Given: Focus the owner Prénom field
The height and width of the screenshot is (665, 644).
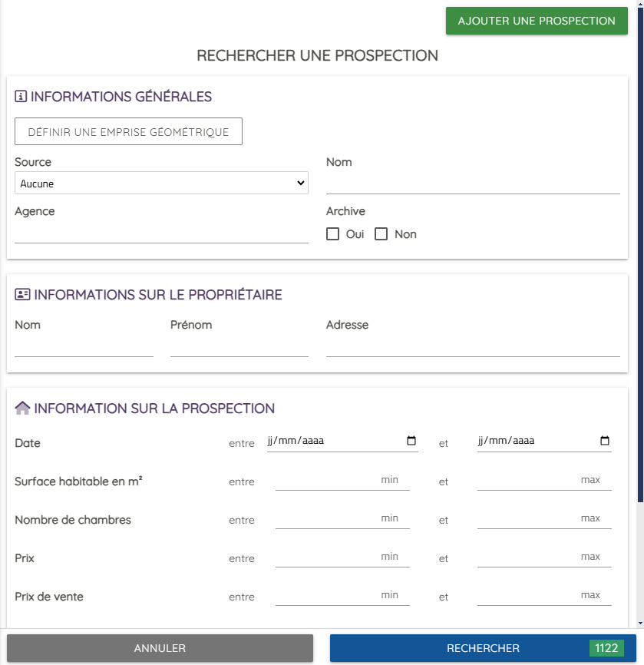Looking at the screenshot, I should pyautogui.click(x=239, y=346).
